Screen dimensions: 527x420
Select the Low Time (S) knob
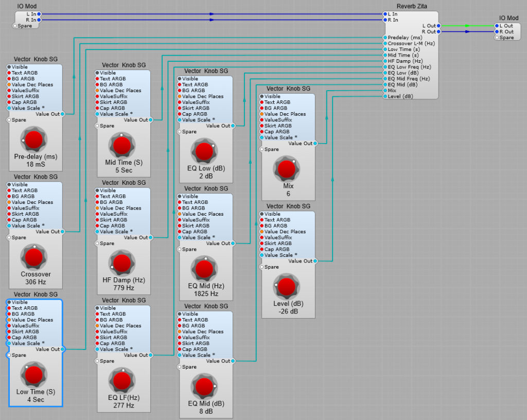(x=34, y=375)
